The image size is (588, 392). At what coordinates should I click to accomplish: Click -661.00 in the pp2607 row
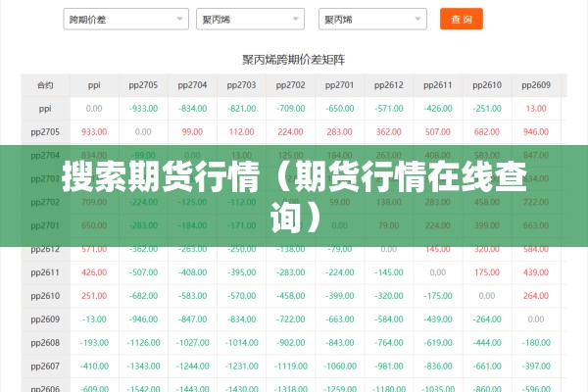click(487, 367)
